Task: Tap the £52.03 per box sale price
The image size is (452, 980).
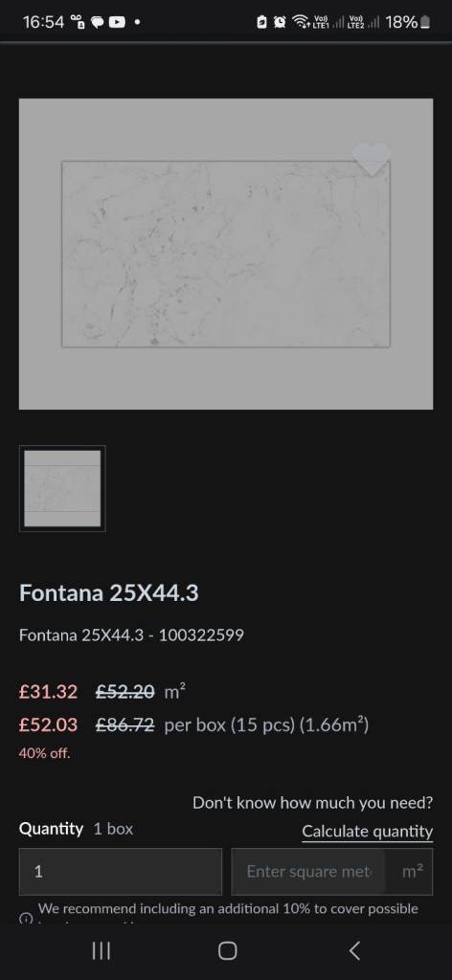Action: click(x=48, y=725)
